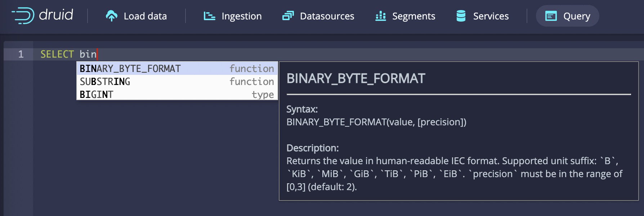
Task: Select the BIGINT type suggestion
Action: coord(97,95)
